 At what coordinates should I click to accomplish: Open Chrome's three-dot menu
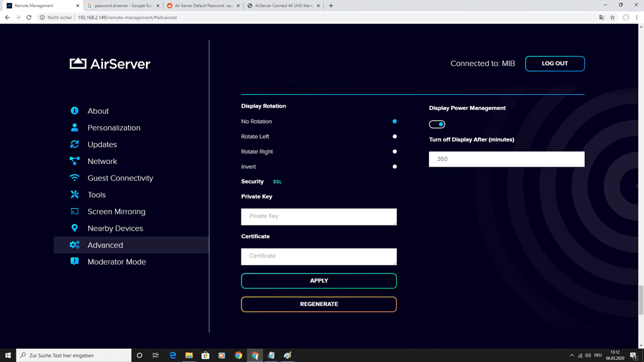(x=636, y=17)
